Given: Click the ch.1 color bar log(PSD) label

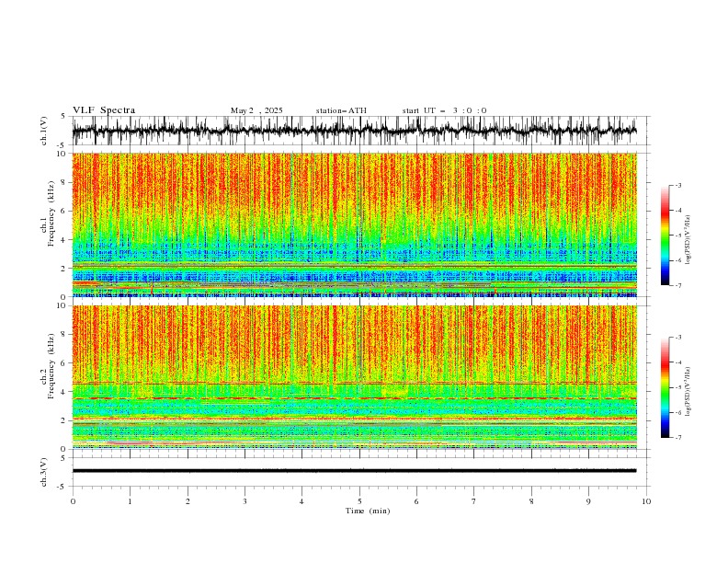Looking at the screenshot, I should coord(688,240).
